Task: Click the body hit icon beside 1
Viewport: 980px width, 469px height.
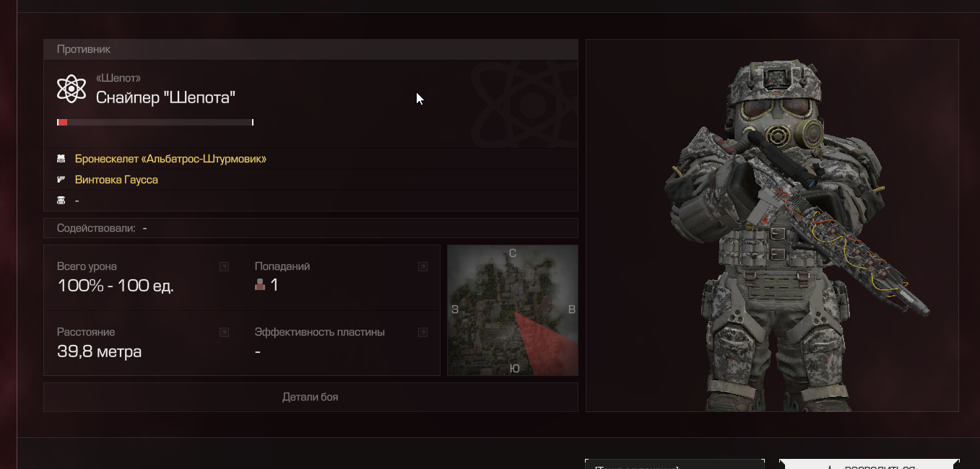Action: [260, 285]
